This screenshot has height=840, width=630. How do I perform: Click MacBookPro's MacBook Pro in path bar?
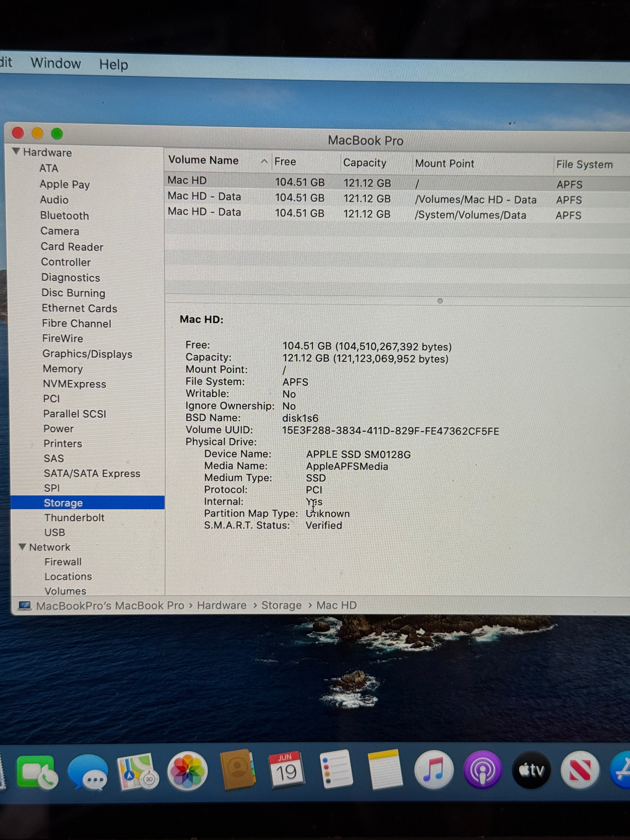tap(110, 605)
